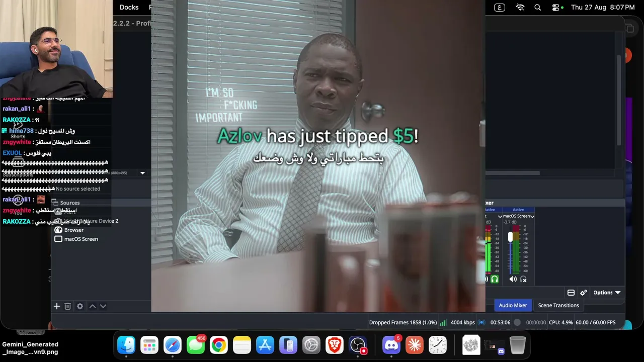Open the Clock app in the Dock
The width and height of the screenshot is (644, 362).
tap(438, 345)
